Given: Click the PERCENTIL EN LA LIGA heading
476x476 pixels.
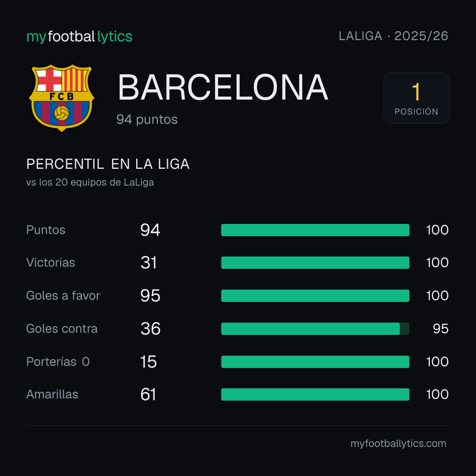Looking at the screenshot, I should (108, 164).
